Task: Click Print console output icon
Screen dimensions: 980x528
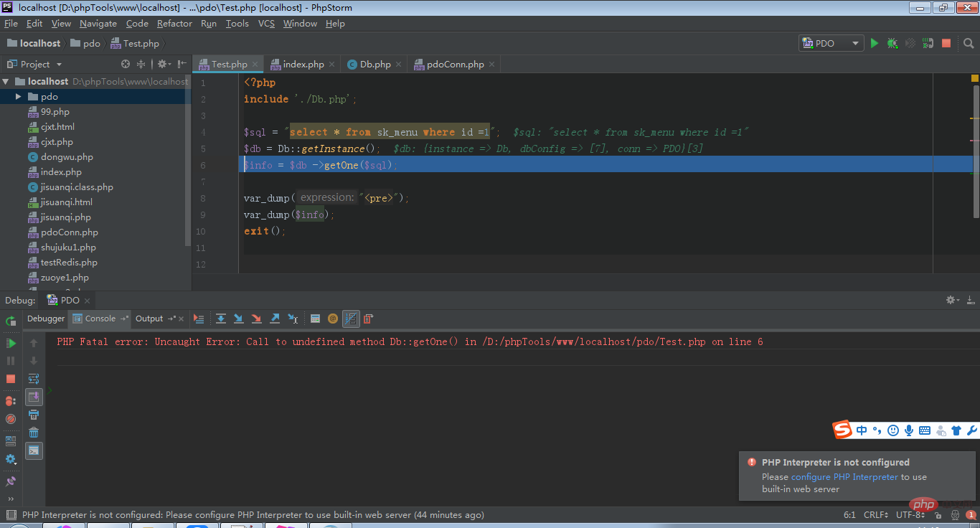Action: point(34,414)
